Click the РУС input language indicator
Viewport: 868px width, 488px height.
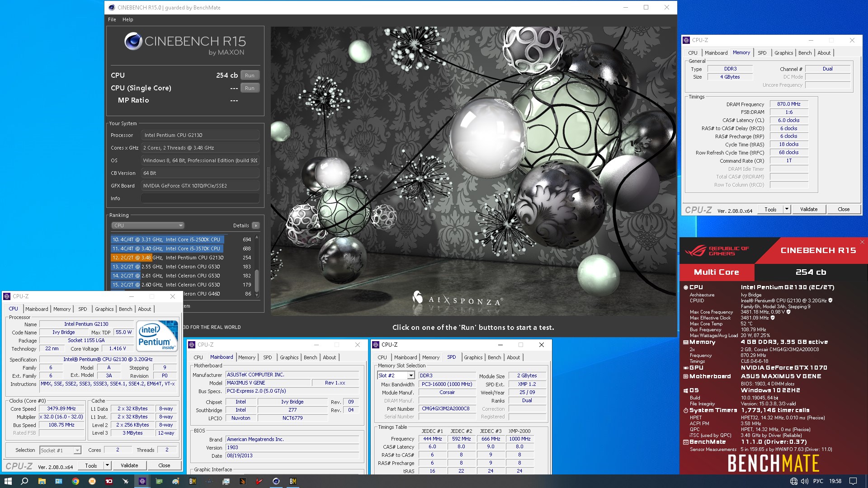818,481
